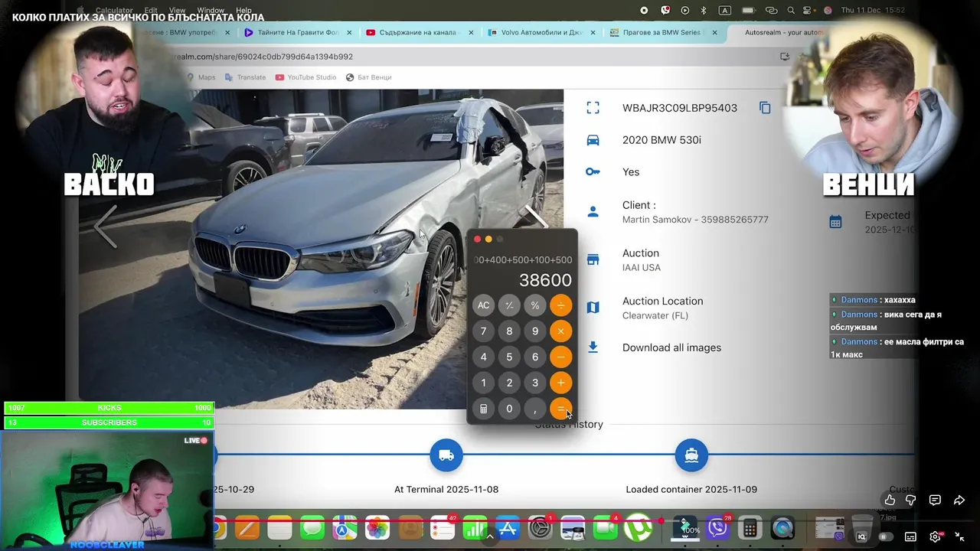Viewport: 980px width, 551px height.
Task: Open the Trash in the Dock
Action: (x=861, y=528)
